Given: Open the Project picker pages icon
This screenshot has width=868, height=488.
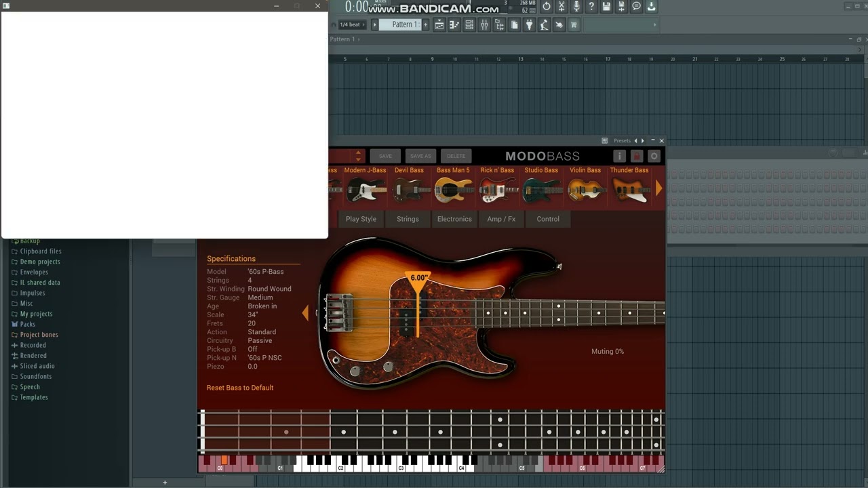Looking at the screenshot, I should (x=515, y=25).
